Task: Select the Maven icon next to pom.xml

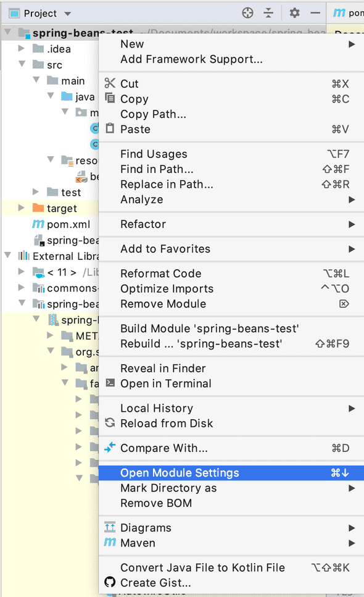Action: pos(38,224)
